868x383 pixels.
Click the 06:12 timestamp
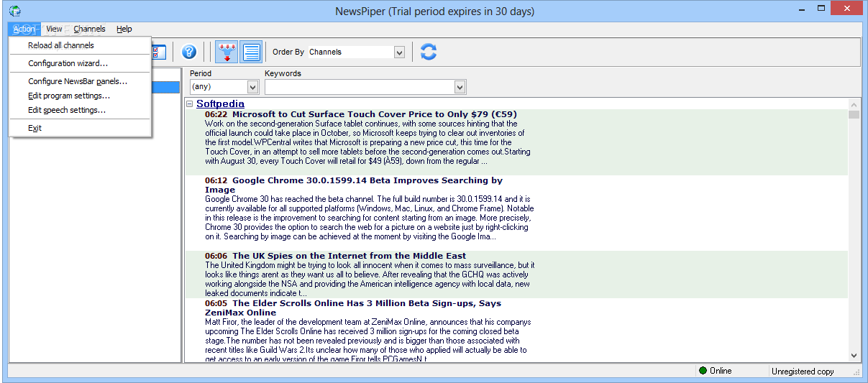pyautogui.click(x=216, y=181)
